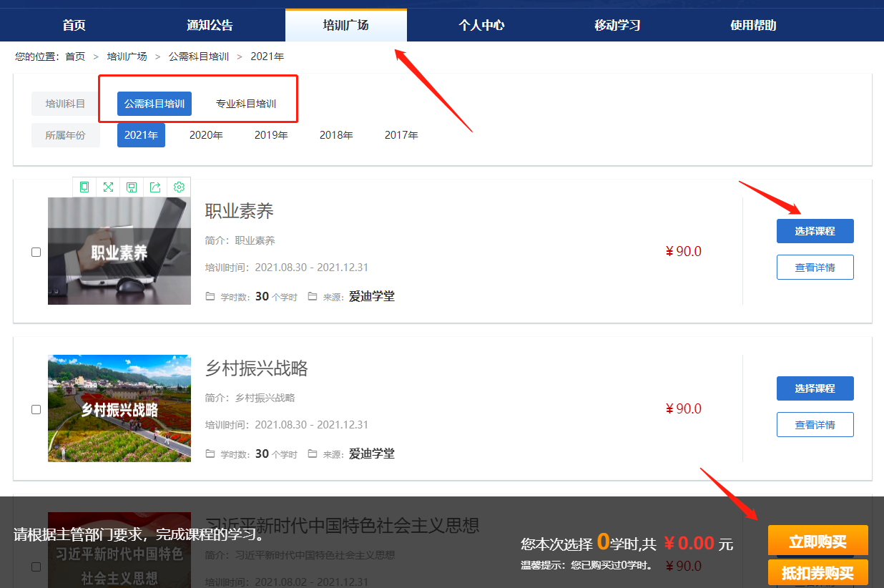Filter courses by year 2019年
This screenshot has width=884, height=588.
(x=271, y=135)
